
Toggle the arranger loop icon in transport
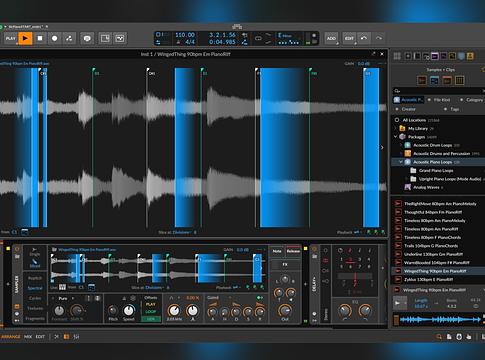coord(258,38)
